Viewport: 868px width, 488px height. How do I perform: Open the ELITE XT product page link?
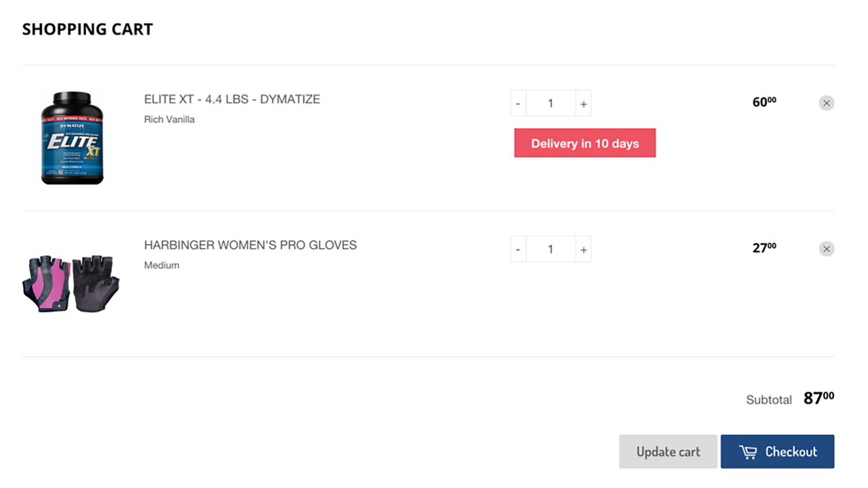(x=232, y=99)
